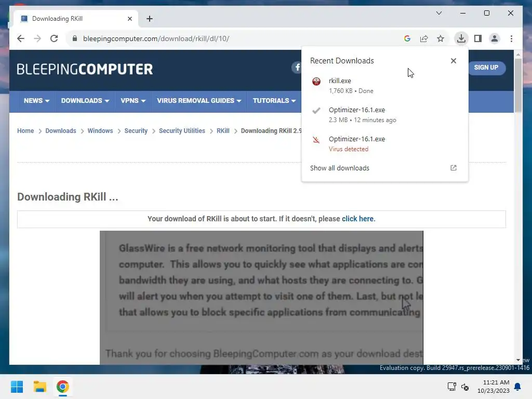Click the scrollbar down arrow
This screenshot has width=532, height=399.
coord(518,360)
